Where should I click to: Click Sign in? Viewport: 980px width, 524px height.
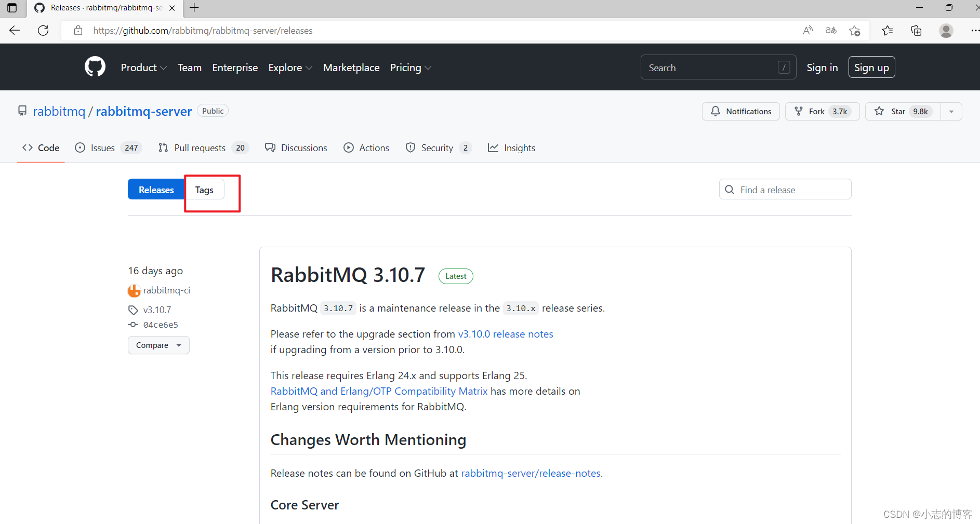pyautogui.click(x=822, y=68)
